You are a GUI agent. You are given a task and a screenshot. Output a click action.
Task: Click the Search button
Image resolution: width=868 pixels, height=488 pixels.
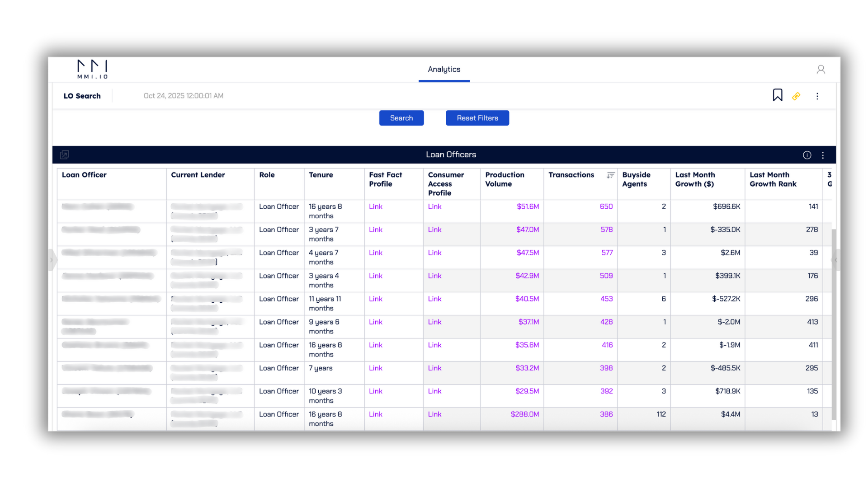pyautogui.click(x=401, y=118)
